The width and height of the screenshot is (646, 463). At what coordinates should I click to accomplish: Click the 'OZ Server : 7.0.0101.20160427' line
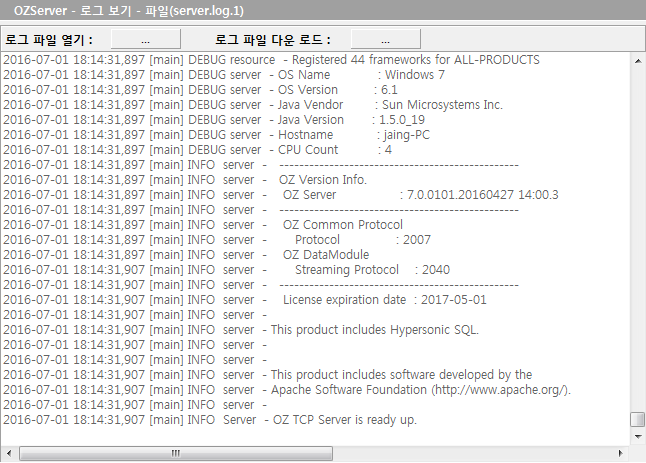click(x=281, y=194)
